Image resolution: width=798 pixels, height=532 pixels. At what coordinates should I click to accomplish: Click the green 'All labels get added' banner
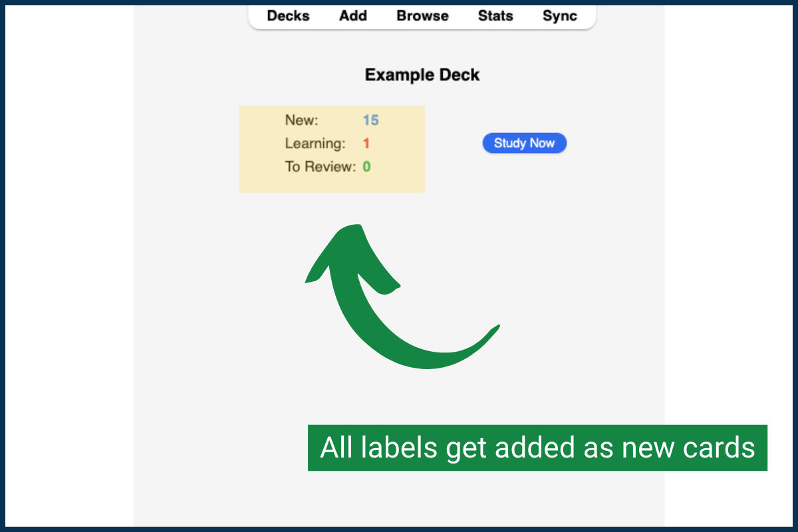537,448
